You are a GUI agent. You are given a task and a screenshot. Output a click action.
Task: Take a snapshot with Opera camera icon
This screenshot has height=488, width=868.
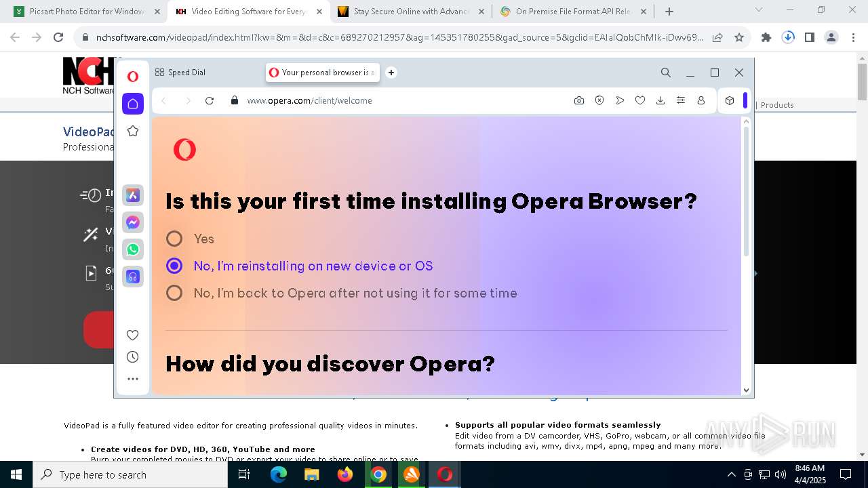click(579, 100)
